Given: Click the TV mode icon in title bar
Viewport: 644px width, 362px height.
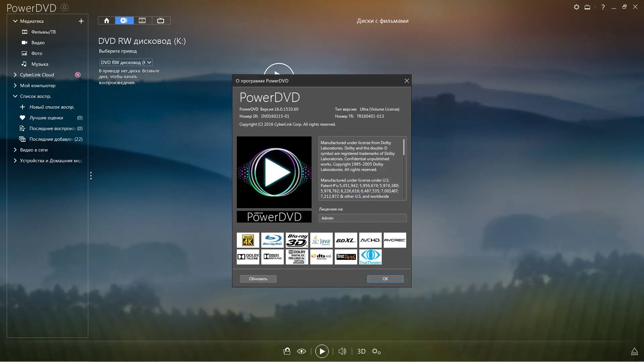Looking at the screenshot, I should pos(587,7).
